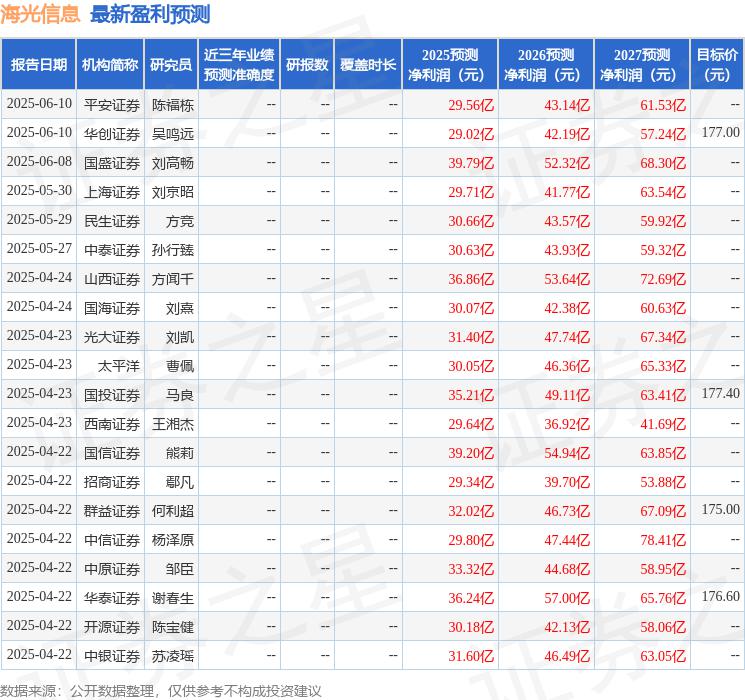Click the 175.00 target price value
The width and height of the screenshot is (745, 700).
721,509
